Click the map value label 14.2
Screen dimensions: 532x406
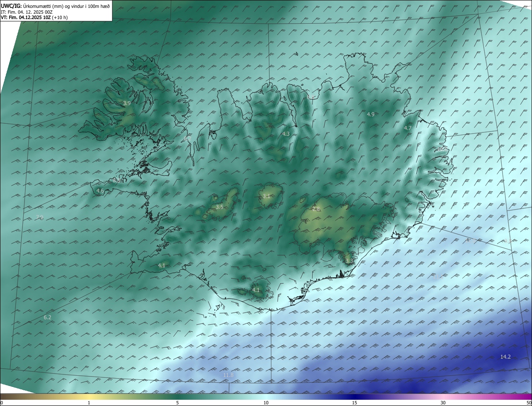click(x=505, y=357)
